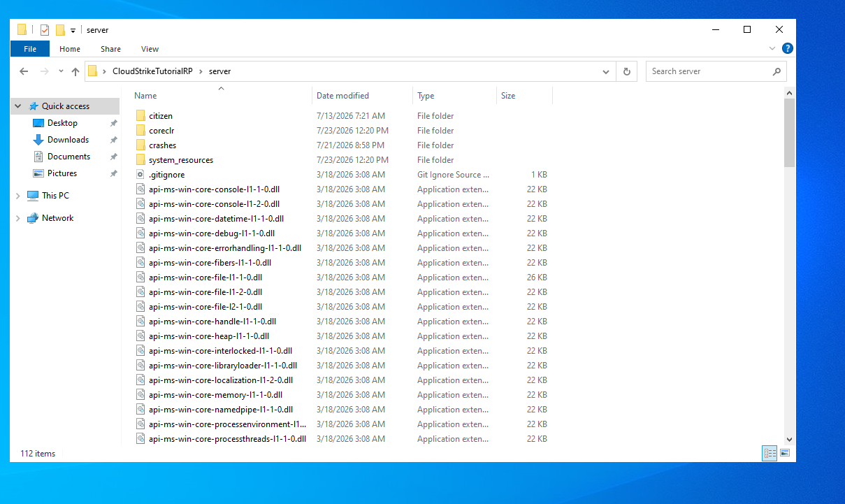The width and height of the screenshot is (845, 504).
Task: Click the file name api-ms-win-core-namedpipe-l1-1-0.dll
Action: click(221, 410)
